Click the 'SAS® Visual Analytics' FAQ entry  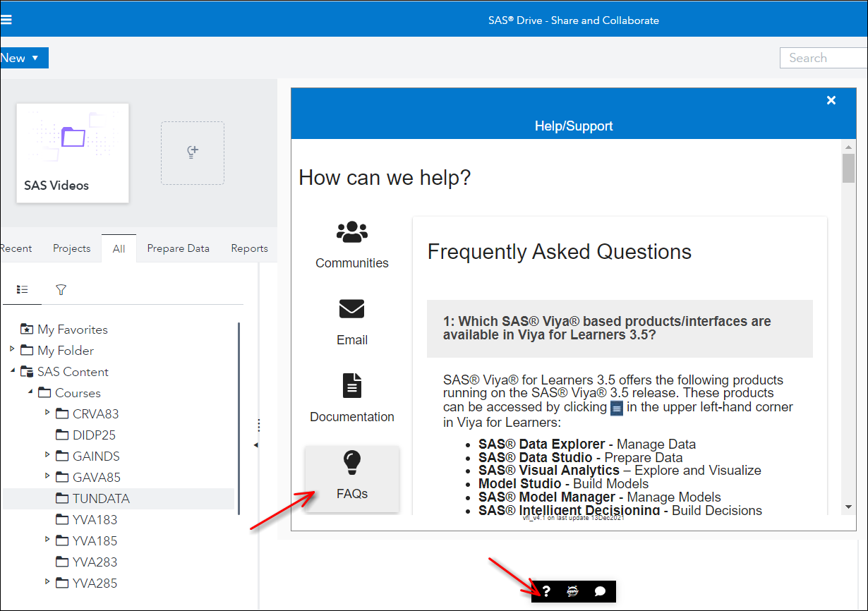pos(620,471)
